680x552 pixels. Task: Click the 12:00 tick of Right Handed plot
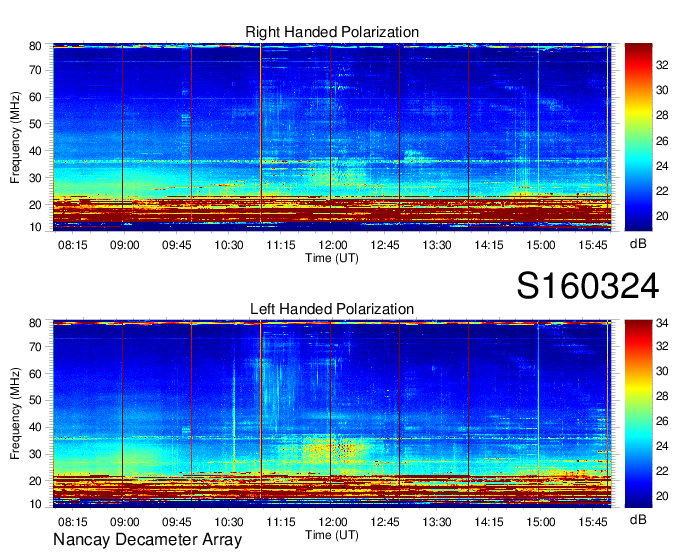[333, 245]
